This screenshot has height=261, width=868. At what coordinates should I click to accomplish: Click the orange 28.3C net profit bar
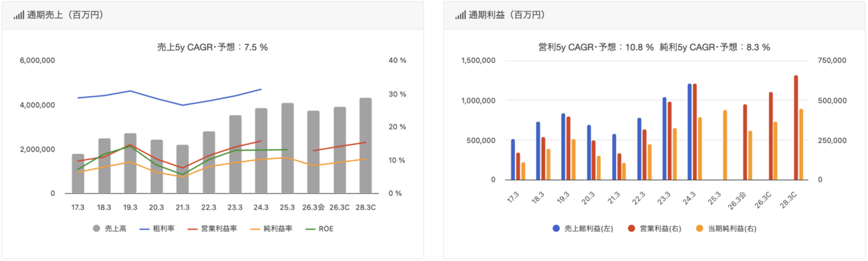pyautogui.click(x=801, y=144)
